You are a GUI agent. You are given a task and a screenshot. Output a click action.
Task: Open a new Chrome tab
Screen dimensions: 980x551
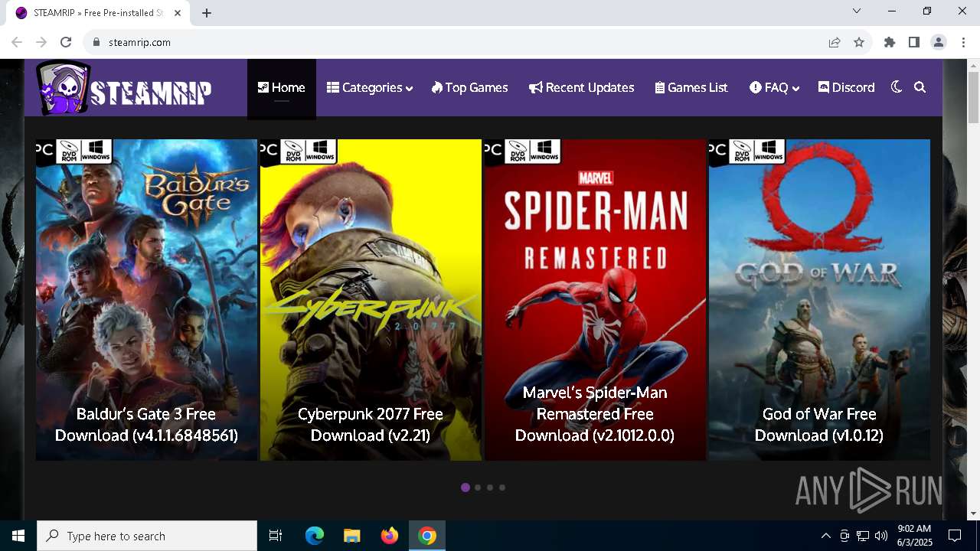point(207,13)
